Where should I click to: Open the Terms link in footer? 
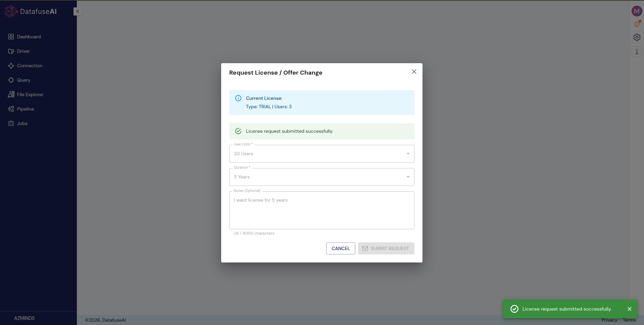629,320
